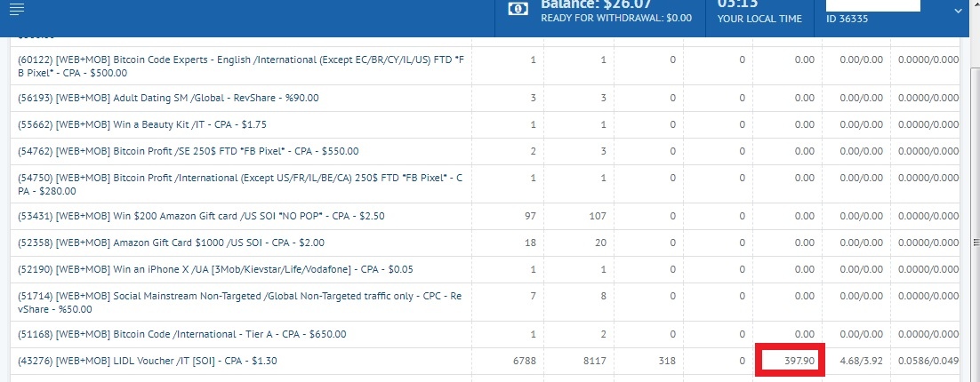Click the highlighted 397.90 earnings cell
This screenshot has width=980, height=382.
click(x=790, y=360)
